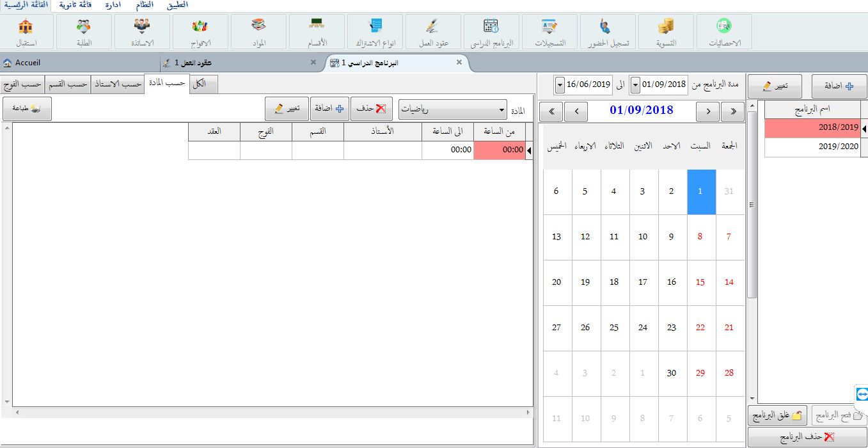Close the البرنامج الدراسي 1 tab

[459, 62]
